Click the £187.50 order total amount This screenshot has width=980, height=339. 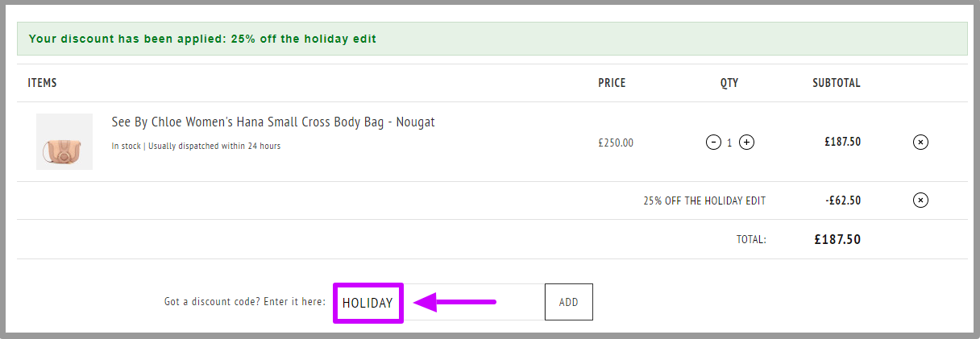837,239
